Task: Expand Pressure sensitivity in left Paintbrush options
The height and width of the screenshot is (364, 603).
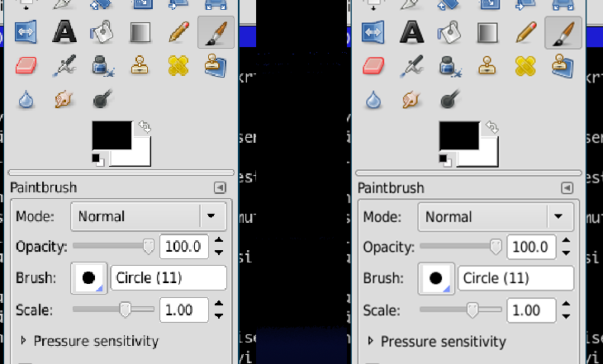Action: [x=95, y=341]
